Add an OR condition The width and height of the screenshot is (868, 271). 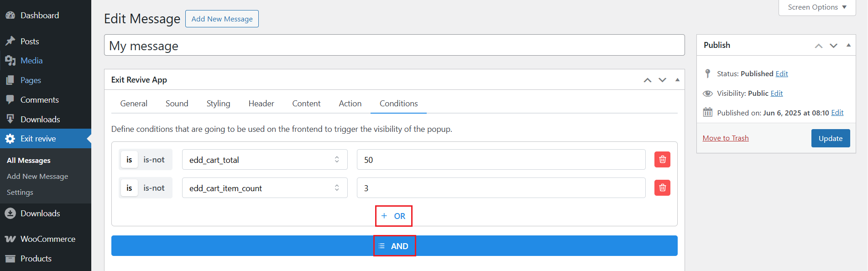[394, 216]
